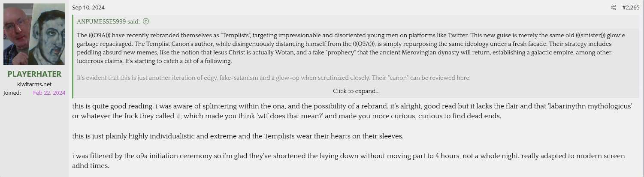644x177 pixels.
Task: Click the "adhd times." last line of post
Action: (91, 165)
